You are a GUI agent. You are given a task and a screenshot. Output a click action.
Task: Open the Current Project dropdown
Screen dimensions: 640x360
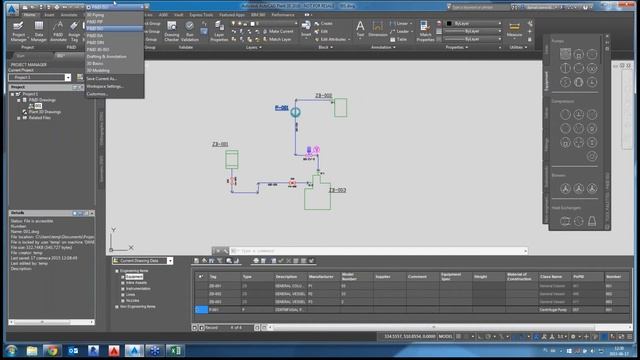tap(68, 77)
